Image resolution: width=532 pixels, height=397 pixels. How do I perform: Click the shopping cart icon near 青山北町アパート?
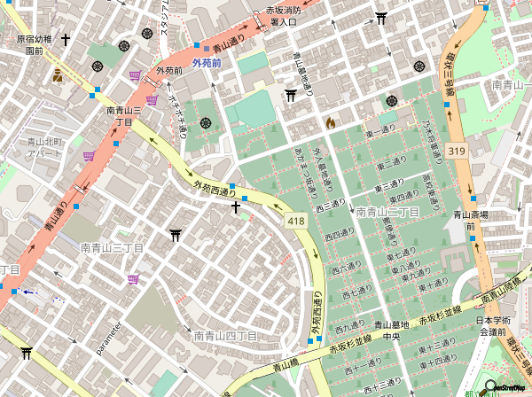click(89, 157)
